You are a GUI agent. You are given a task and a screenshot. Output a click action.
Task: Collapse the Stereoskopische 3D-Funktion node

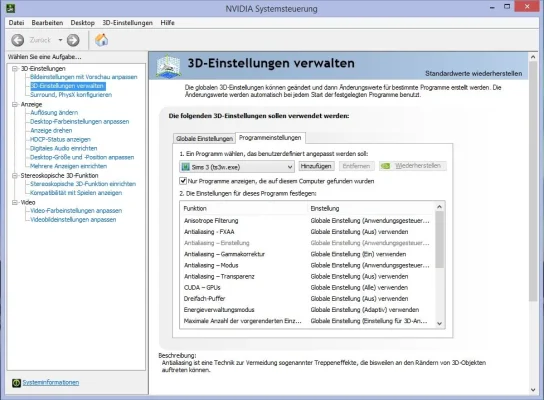pos(15,176)
